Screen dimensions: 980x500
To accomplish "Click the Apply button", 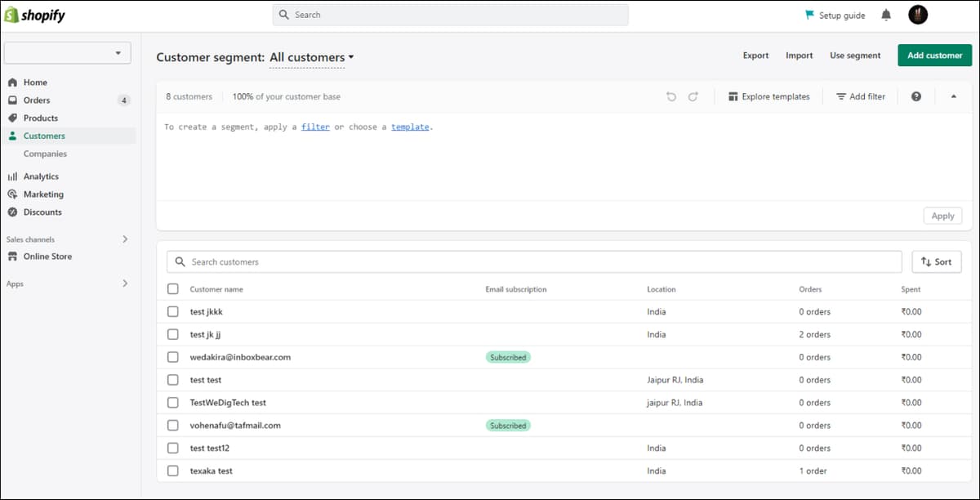I will (942, 216).
